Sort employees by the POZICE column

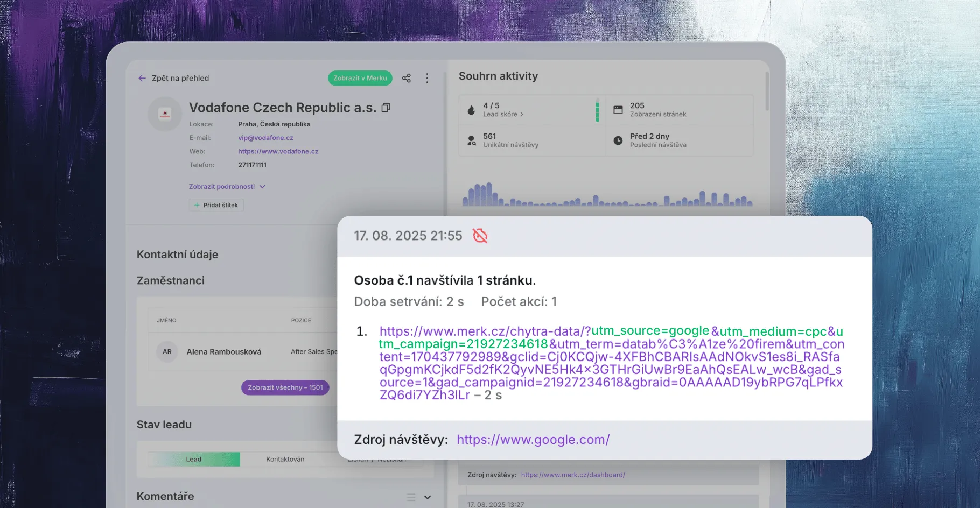click(301, 320)
